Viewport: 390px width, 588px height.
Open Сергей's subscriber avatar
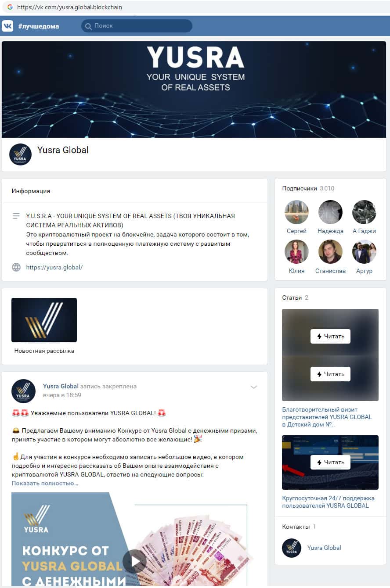tap(296, 212)
